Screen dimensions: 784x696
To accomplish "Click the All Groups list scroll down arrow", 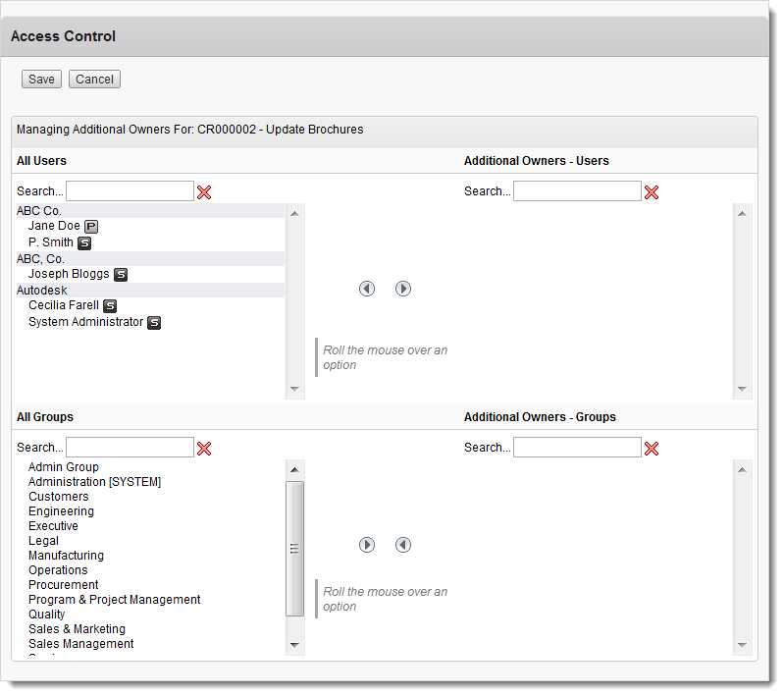I will [x=295, y=645].
